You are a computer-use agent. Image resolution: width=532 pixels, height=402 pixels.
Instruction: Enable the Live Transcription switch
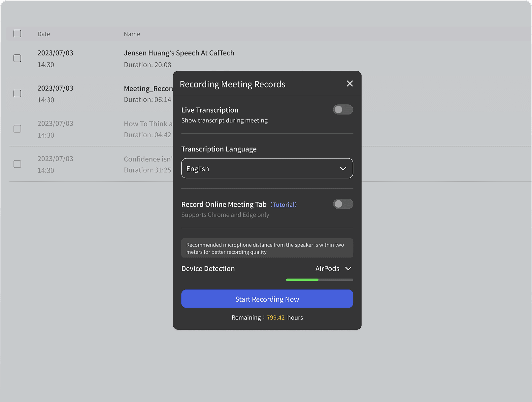click(343, 110)
